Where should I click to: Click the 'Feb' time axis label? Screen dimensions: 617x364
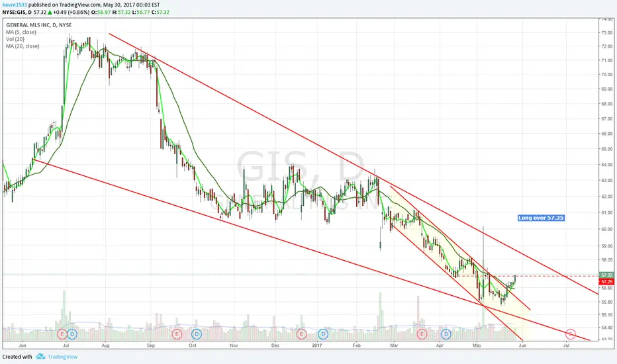(357, 345)
